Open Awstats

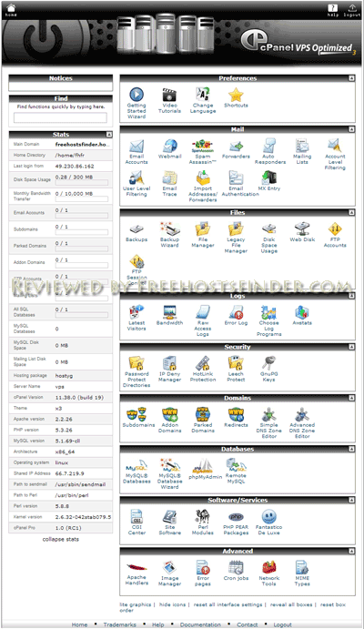(x=302, y=315)
